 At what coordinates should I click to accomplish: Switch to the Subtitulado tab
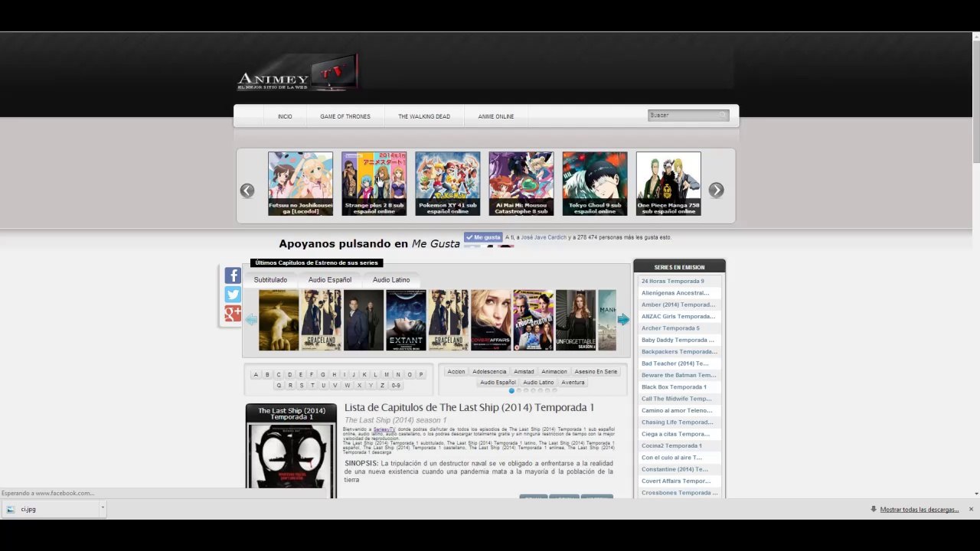click(270, 280)
